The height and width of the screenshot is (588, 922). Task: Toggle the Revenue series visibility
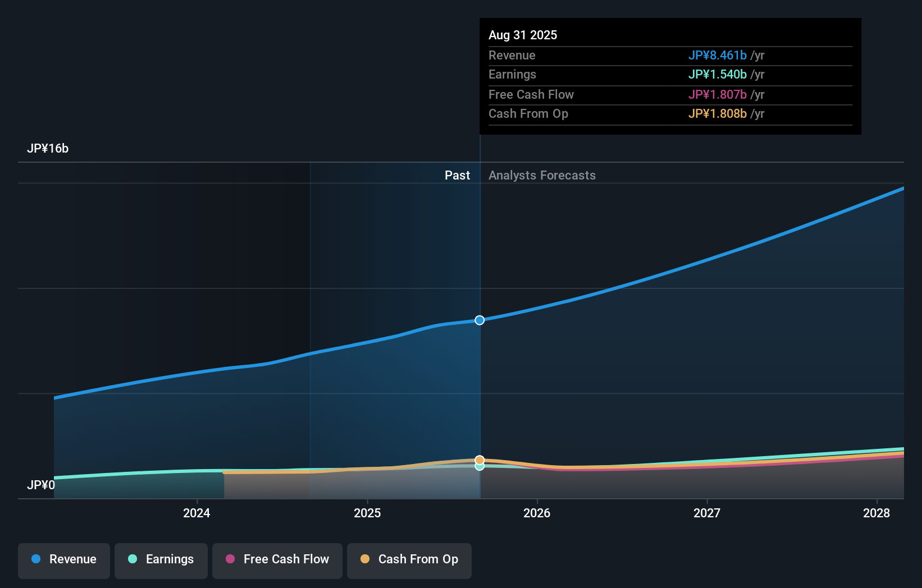click(x=63, y=559)
